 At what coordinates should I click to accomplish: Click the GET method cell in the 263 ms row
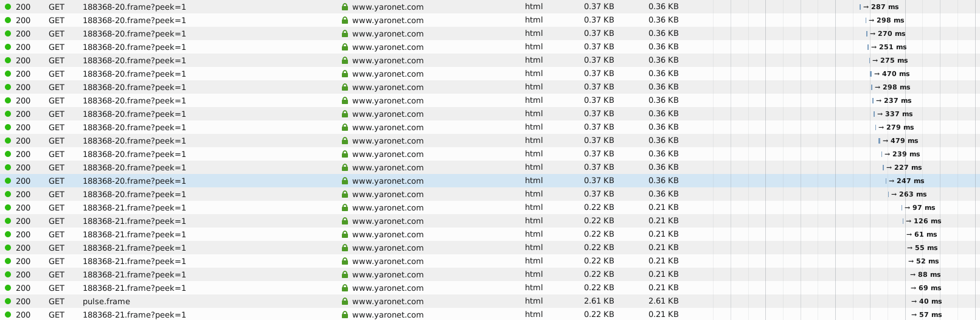click(57, 194)
